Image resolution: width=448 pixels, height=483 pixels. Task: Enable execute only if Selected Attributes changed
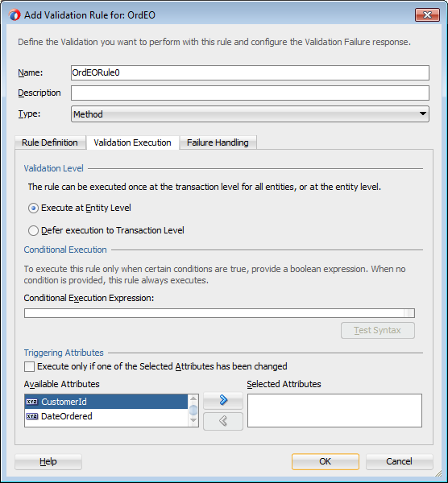[x=30, y=366]
